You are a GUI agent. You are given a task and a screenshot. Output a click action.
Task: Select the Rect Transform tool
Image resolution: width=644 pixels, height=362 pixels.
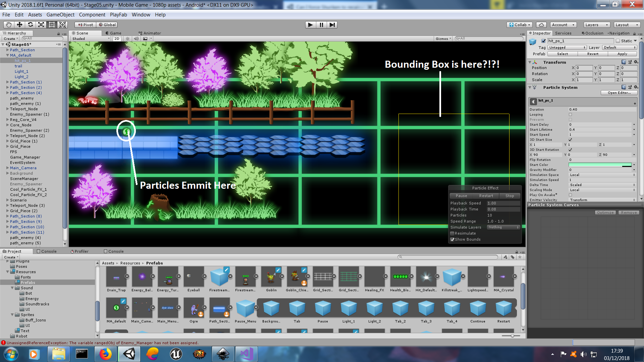(52, 25)
